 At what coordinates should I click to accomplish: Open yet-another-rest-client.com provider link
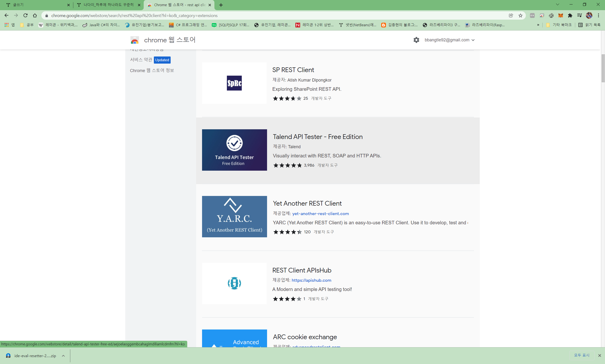[320, 213]
